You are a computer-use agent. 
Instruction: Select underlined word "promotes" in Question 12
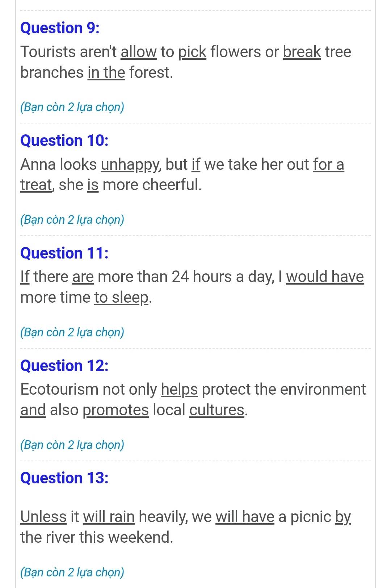pos(116,410)
